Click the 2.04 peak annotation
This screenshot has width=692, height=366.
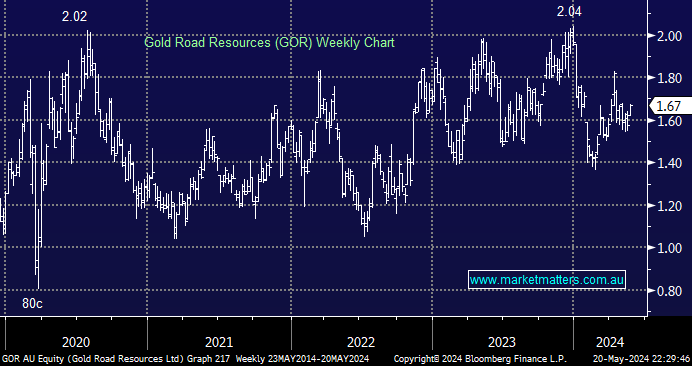(x=569, y=11)
